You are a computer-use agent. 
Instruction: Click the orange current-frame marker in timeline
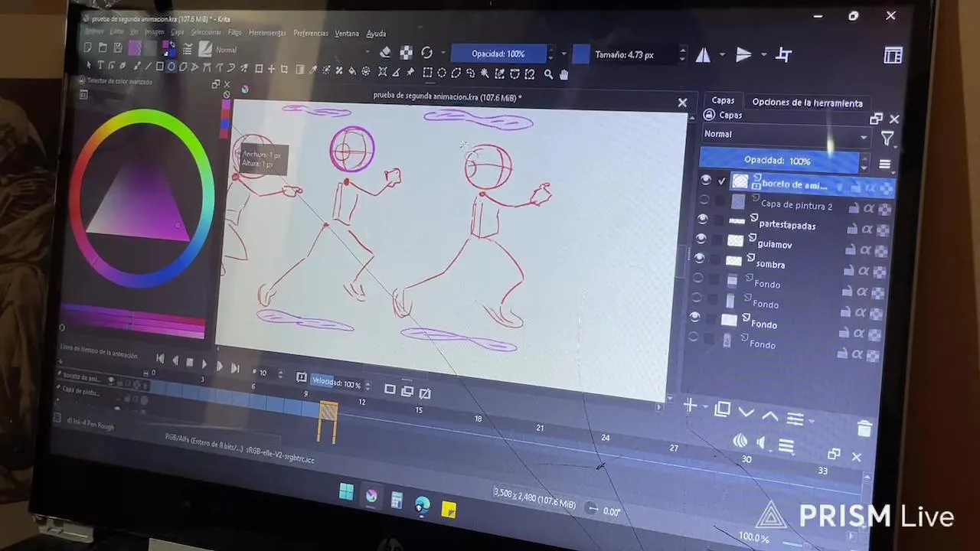pyautogui.click(x=328, y=422)
